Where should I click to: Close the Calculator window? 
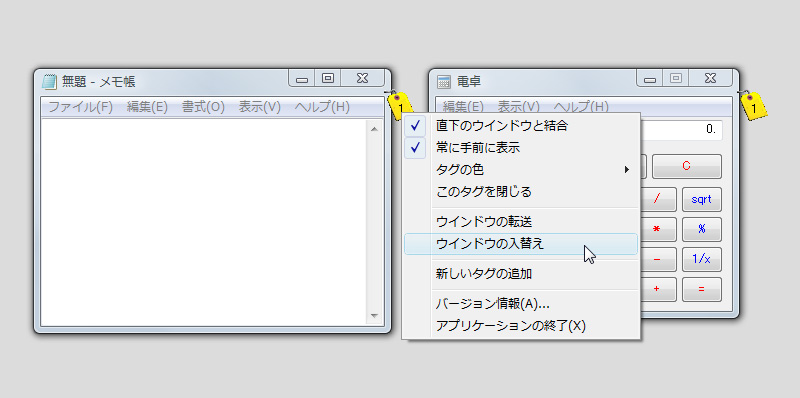point(710,79)
